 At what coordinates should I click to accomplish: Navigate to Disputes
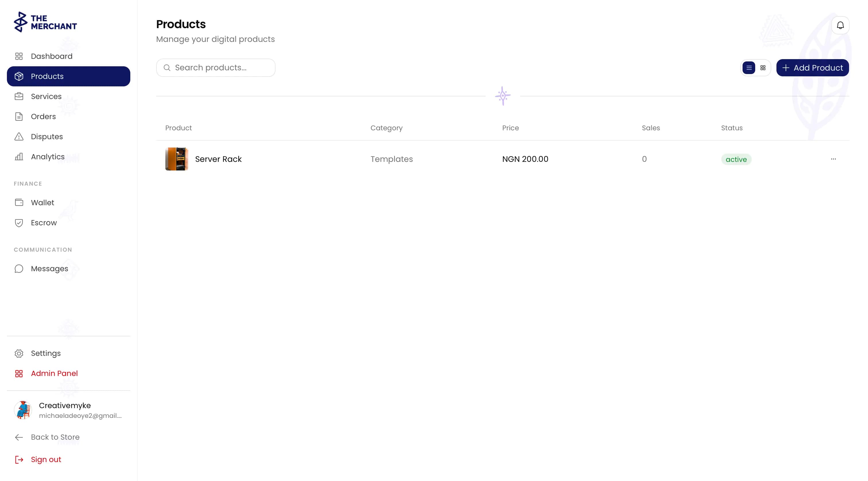tap(47, 137)
